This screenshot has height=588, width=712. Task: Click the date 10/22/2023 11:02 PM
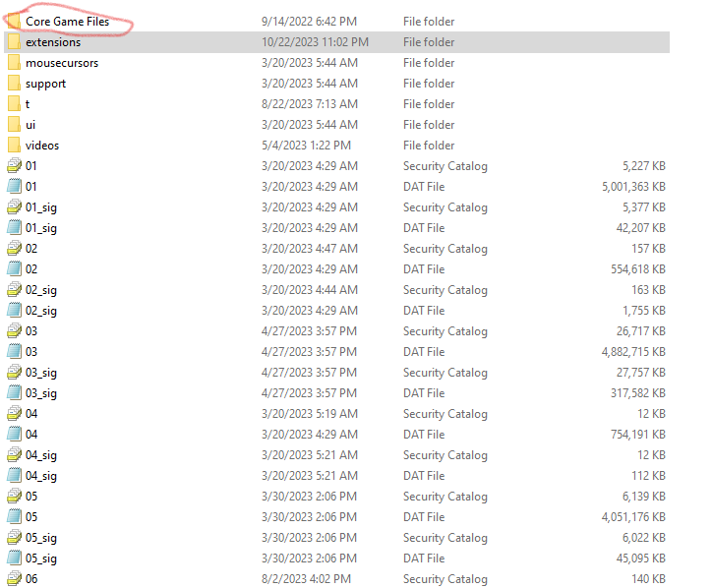click(x=315, y=42)
